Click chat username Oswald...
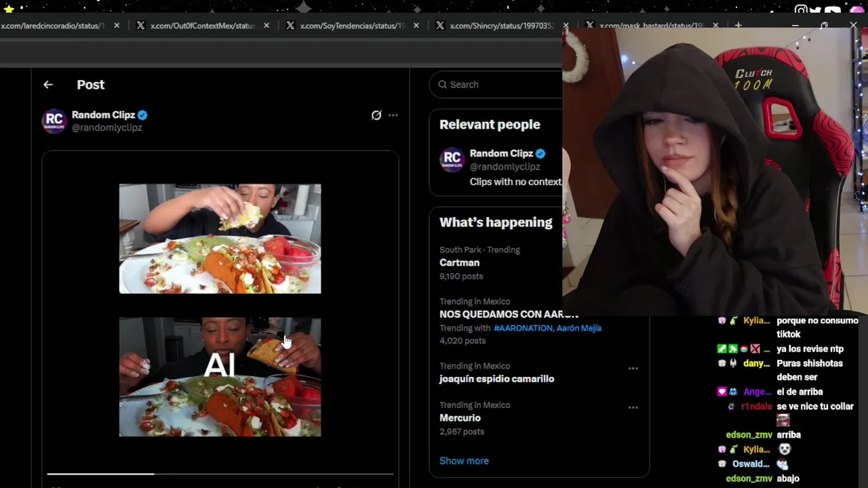 click(751, 464)
